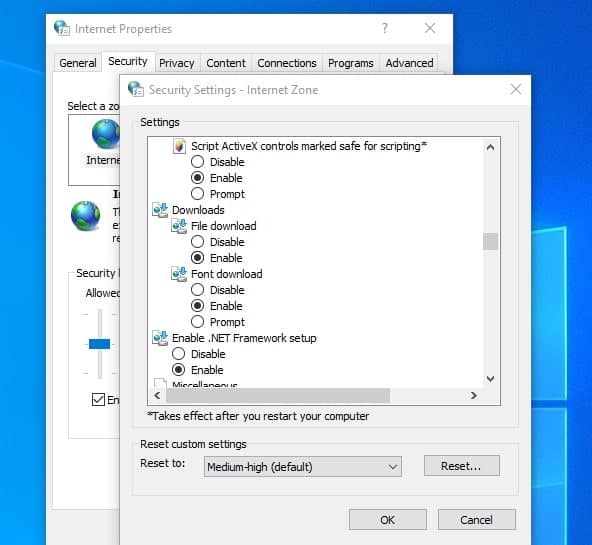Screen dimensions: 592x545
Task: Click the Font download item icon
Action: [x=179, y=274]
